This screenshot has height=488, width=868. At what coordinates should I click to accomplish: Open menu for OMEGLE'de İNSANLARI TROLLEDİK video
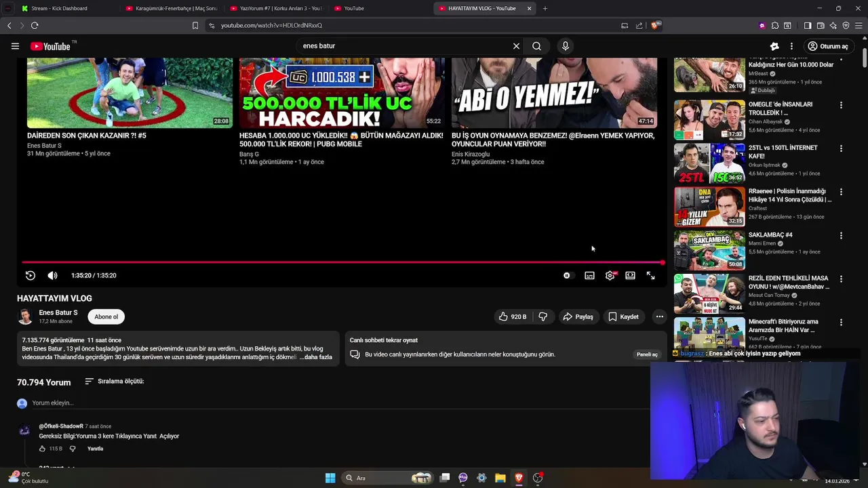(841, 105)
